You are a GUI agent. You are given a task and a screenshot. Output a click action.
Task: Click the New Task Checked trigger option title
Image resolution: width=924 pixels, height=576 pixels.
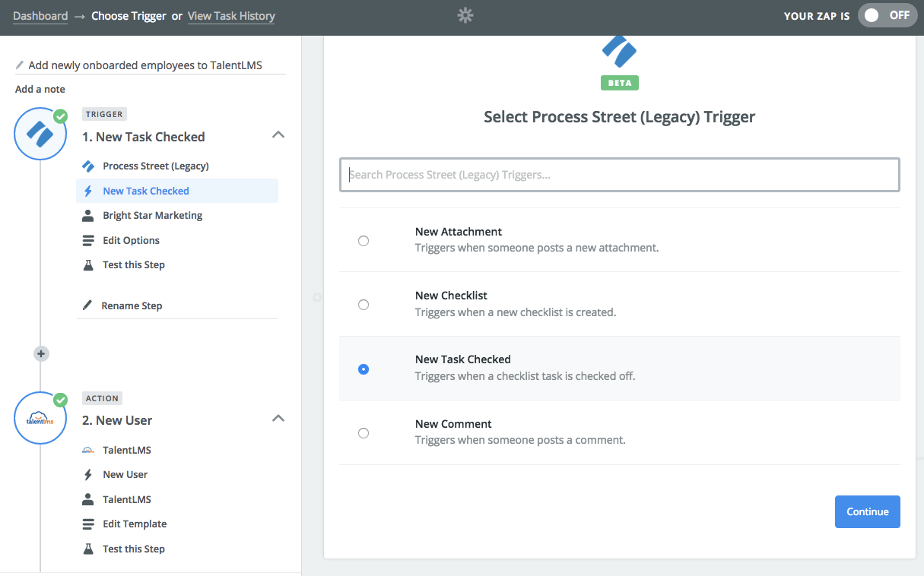[463, 359]
